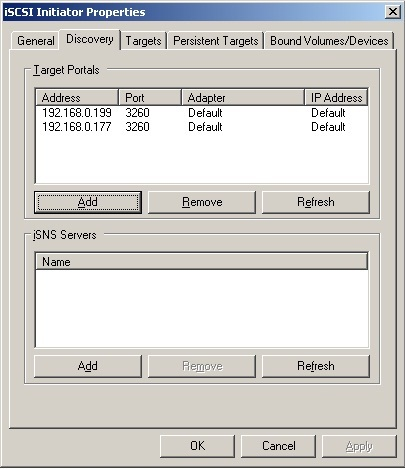Close the iSCSI Initiator Properties window
The width and height of the screenshot is (405, 469).
(393, 12)
